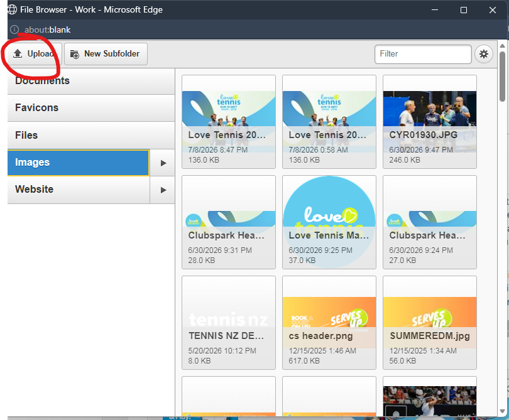Focus the Filter input field
The width and height of the screenshot is (509, 420).
[x=423, y=54]
